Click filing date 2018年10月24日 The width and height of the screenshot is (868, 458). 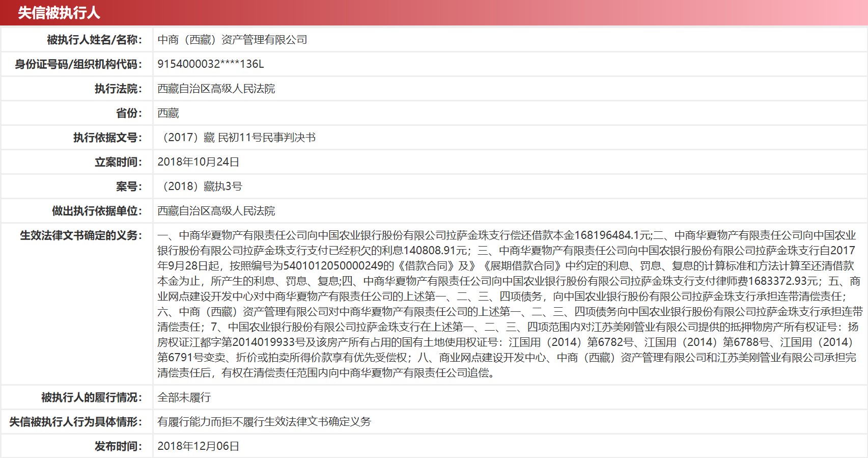pos(198,162)
